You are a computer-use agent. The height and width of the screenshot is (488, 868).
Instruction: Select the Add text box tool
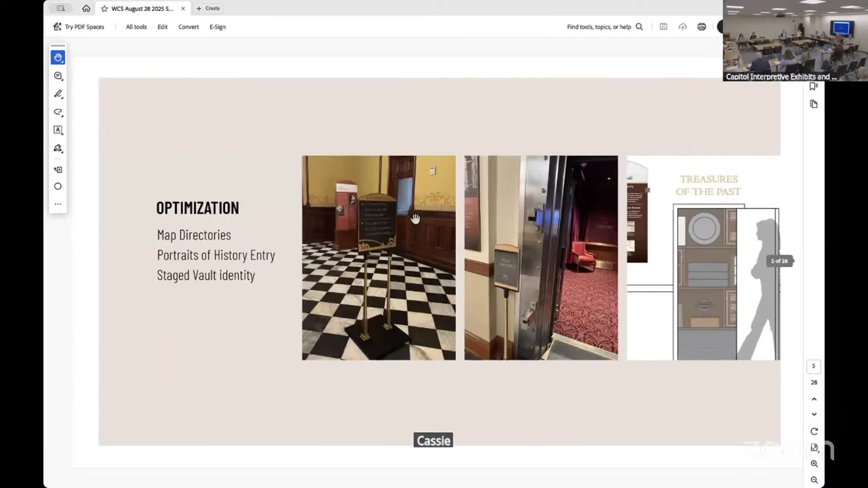point(58,130)
